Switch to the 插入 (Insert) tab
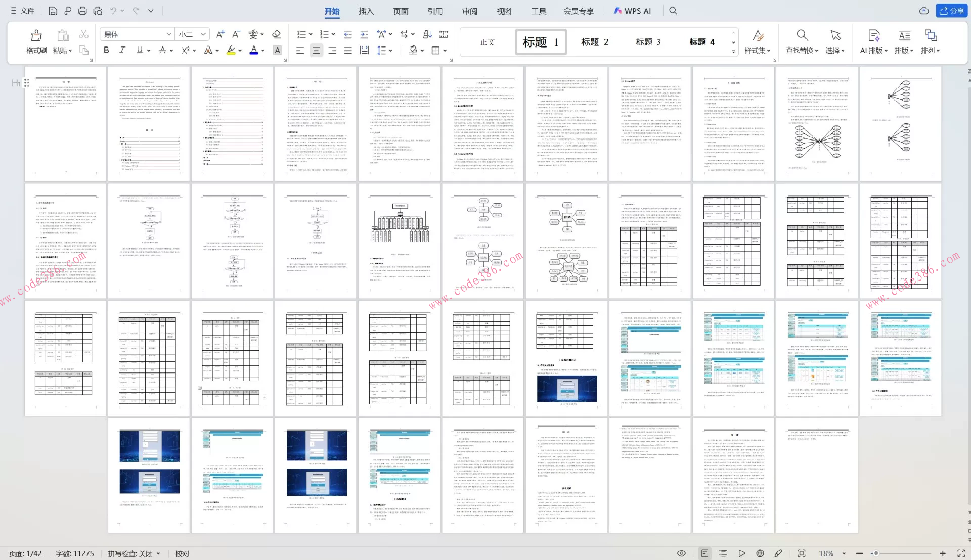 (x=366, y=11)
